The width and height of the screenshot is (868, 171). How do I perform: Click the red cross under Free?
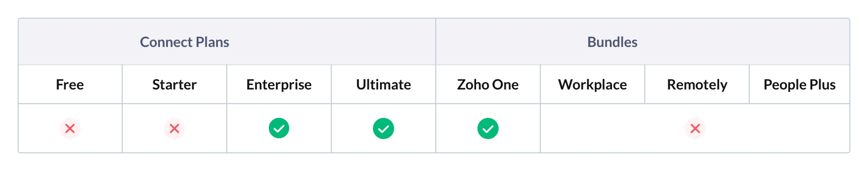pos(70,128)
